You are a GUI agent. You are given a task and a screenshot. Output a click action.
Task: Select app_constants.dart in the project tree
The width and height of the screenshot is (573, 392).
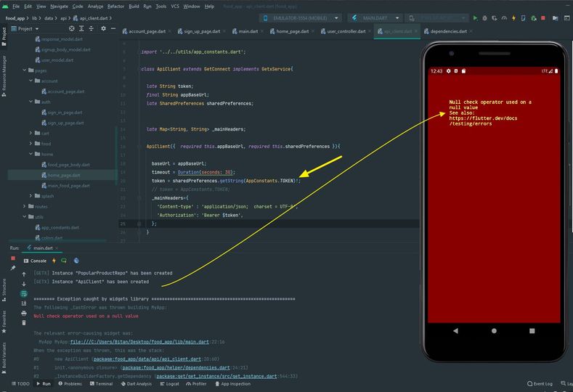pyautogui.click(x=60, y=228)
